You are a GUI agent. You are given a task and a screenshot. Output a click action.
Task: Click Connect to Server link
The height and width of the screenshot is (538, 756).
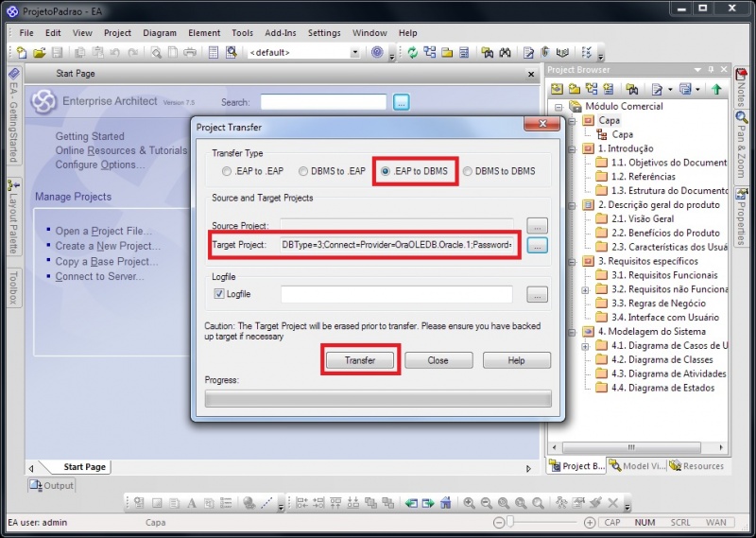pos(99,277)
